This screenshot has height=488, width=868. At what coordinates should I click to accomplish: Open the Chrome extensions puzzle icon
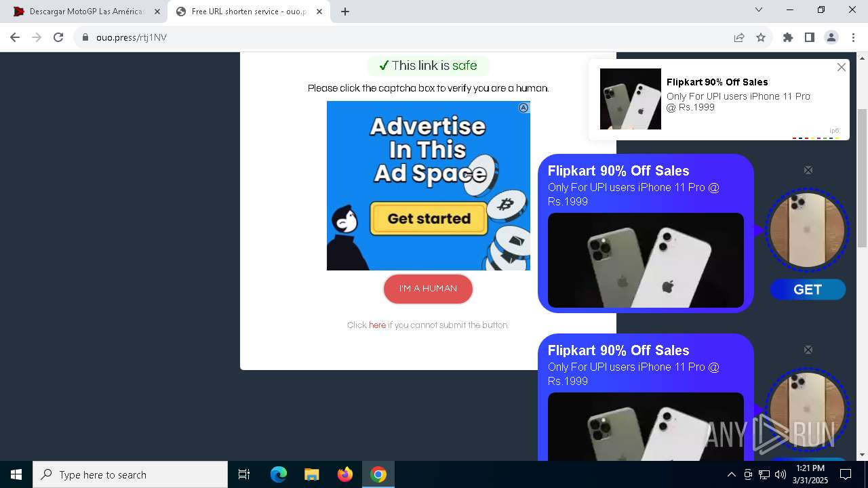coord(788,37)
